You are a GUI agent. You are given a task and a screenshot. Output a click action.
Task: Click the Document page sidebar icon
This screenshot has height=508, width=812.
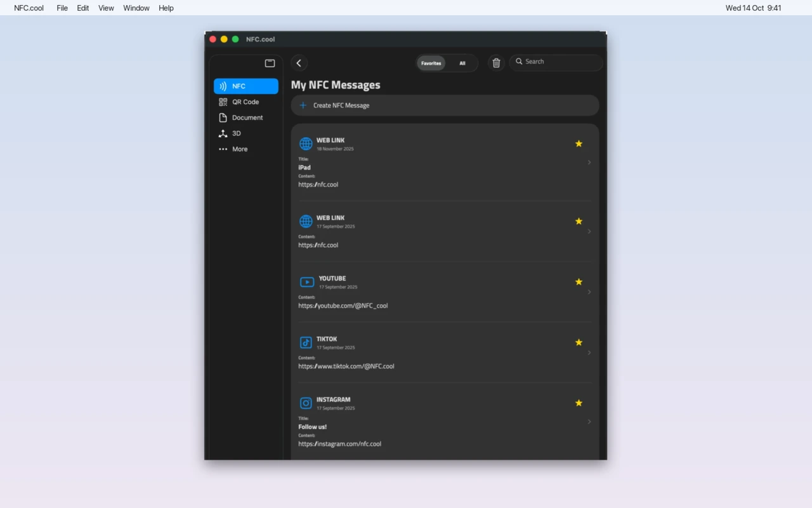[223, 117]
